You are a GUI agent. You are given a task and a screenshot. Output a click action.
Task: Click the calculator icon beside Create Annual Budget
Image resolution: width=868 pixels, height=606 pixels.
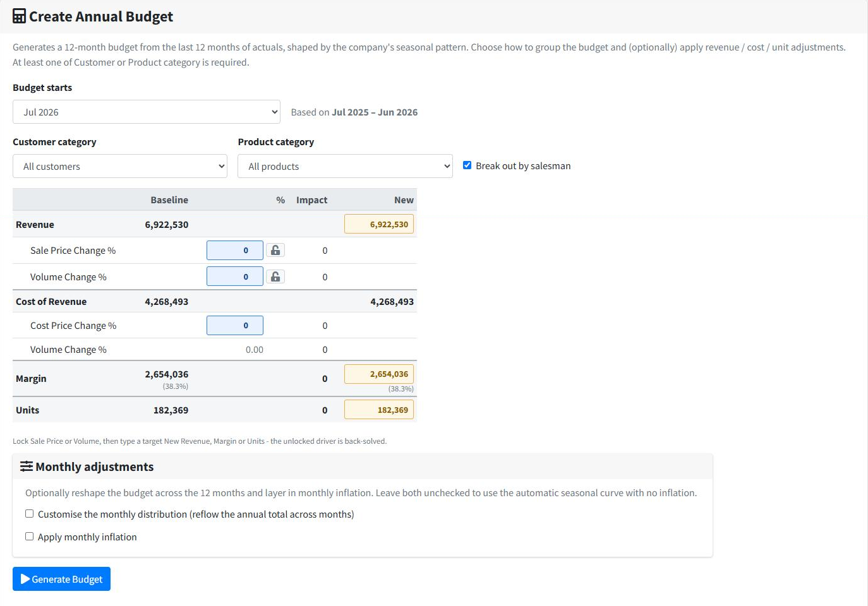(x=20, y=16)
